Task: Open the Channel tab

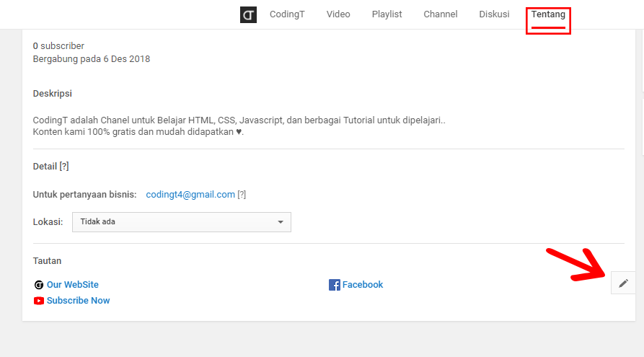Action: (x=441, y=14)
